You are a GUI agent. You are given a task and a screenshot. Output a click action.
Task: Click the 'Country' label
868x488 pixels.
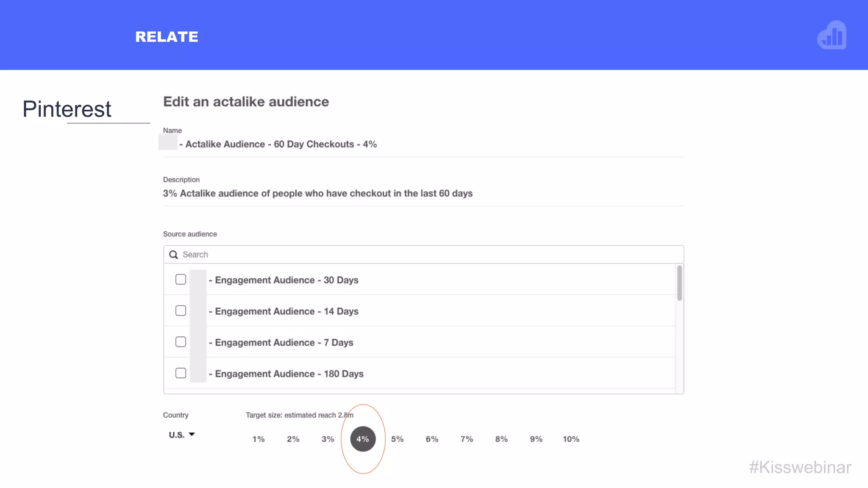(176, 415)
